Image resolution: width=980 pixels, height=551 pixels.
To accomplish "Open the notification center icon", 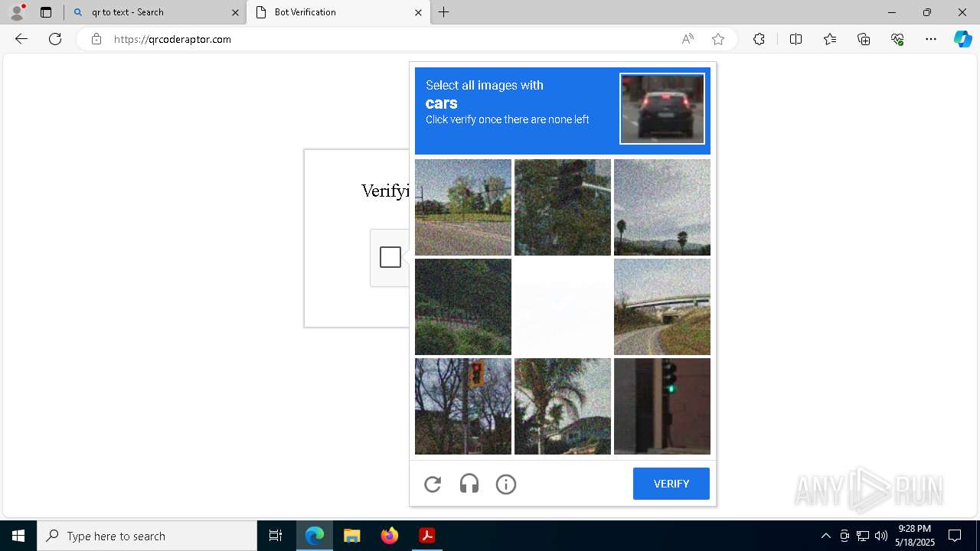I will [x=955, y=536].
